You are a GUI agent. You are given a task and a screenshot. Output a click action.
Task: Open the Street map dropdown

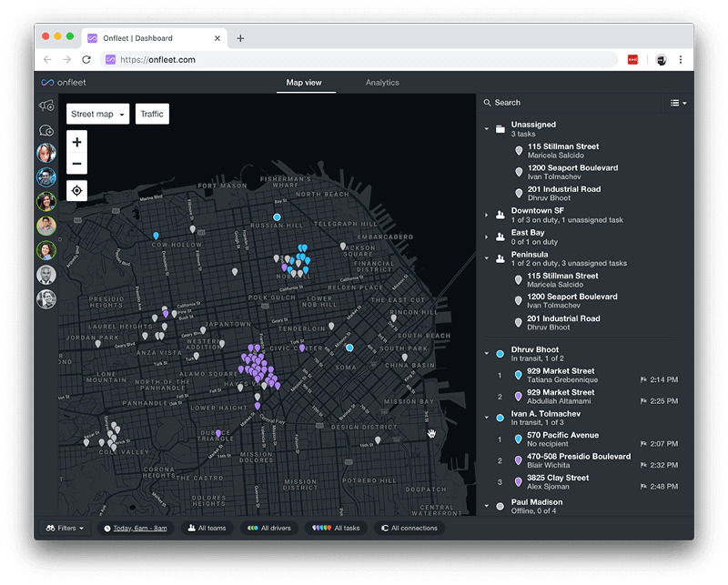point(97,114)
